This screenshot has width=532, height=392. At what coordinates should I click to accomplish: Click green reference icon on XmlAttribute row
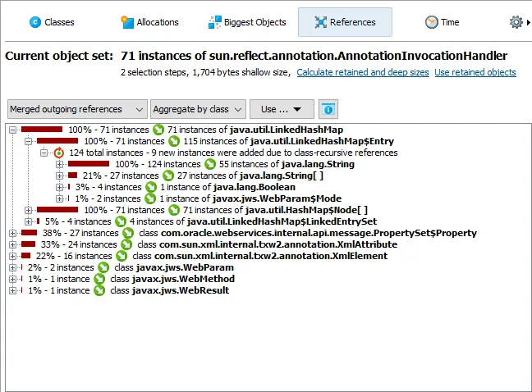[126, 244]
